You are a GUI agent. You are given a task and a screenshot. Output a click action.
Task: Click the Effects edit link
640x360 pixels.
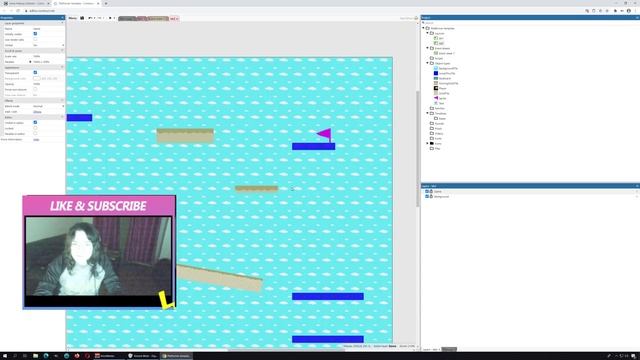click(x=37, y=111)
